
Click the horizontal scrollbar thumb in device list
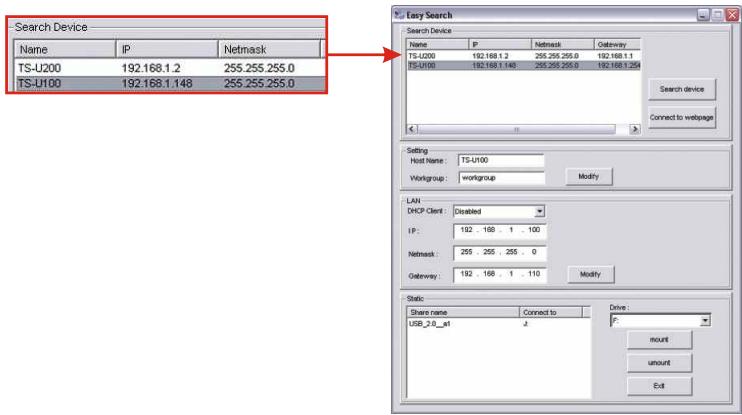coord(516,129)
